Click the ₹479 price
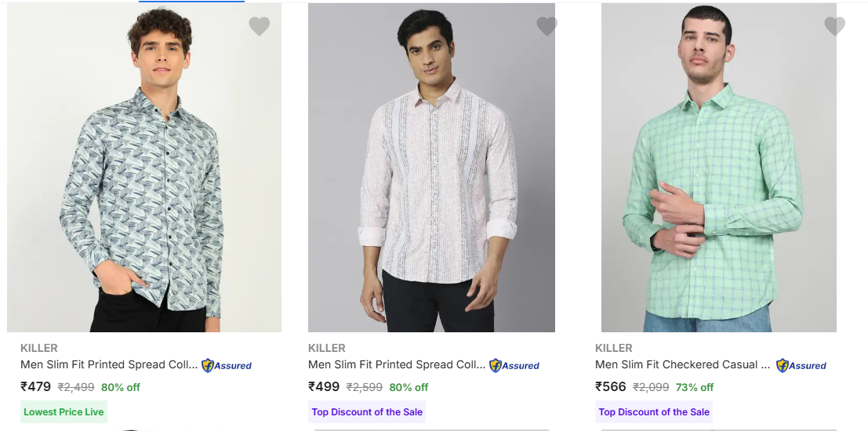The image size is (868, 431). pyautogui.click(x=36, y=386)
